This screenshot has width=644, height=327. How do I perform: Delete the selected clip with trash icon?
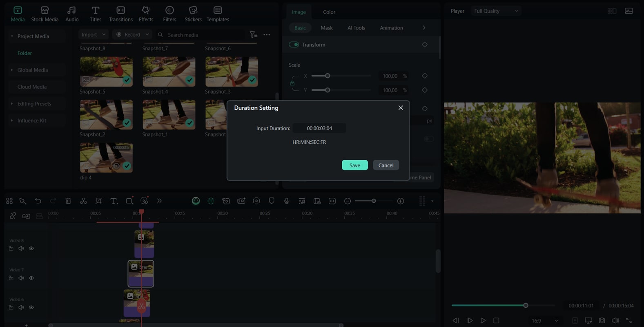coord(68,201)
